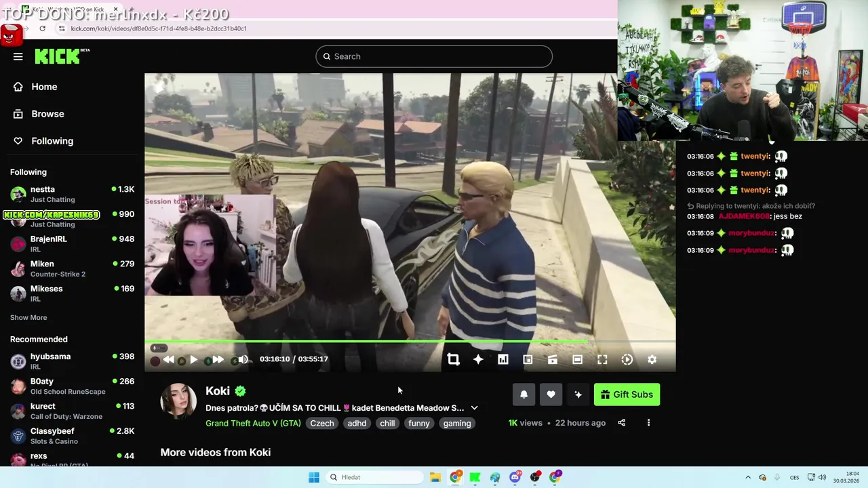The image size is (868, 488).
Task: Click the sparkle icon in player
Action: [478, 360]
